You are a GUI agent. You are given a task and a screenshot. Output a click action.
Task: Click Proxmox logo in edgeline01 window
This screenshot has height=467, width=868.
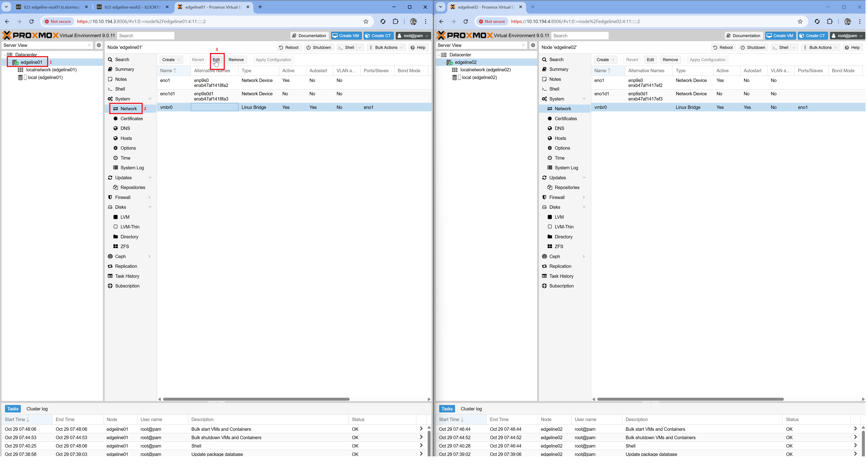30,35
